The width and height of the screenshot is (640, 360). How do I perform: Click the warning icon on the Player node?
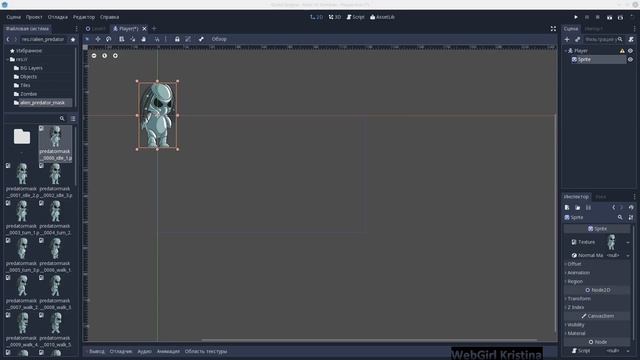(x=622, y=51)
